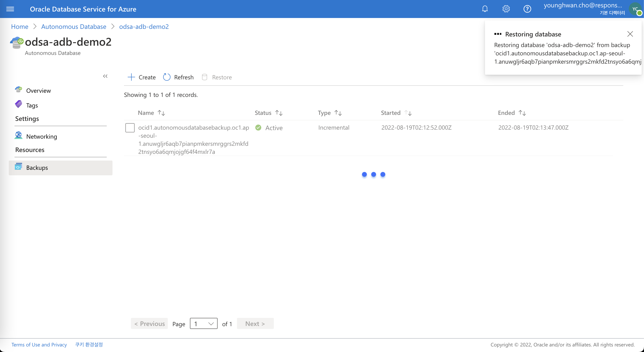
Task: Go to Autonomous Database breadcrumb link
Action: tap(74, 27)
